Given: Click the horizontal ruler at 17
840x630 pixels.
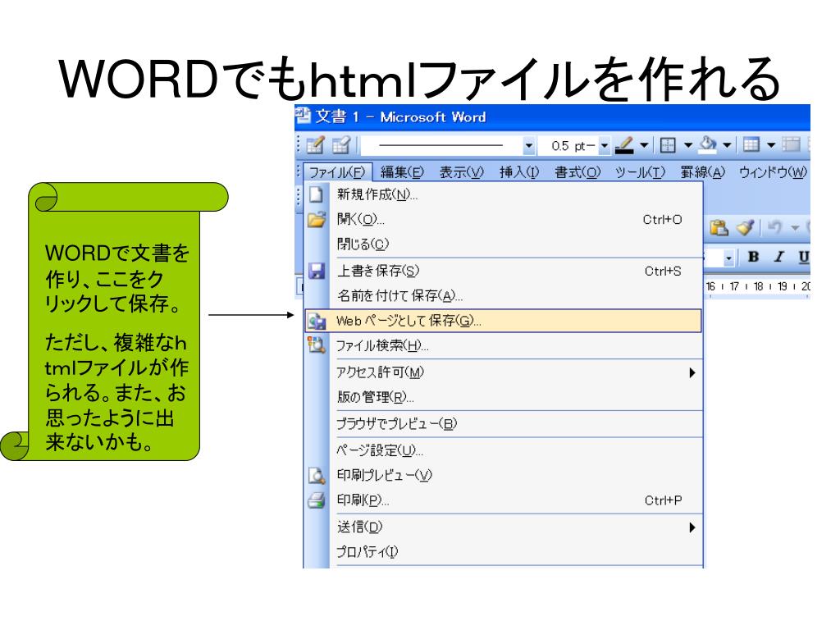Looking at the screenshot, I should [x=734, y=286].
